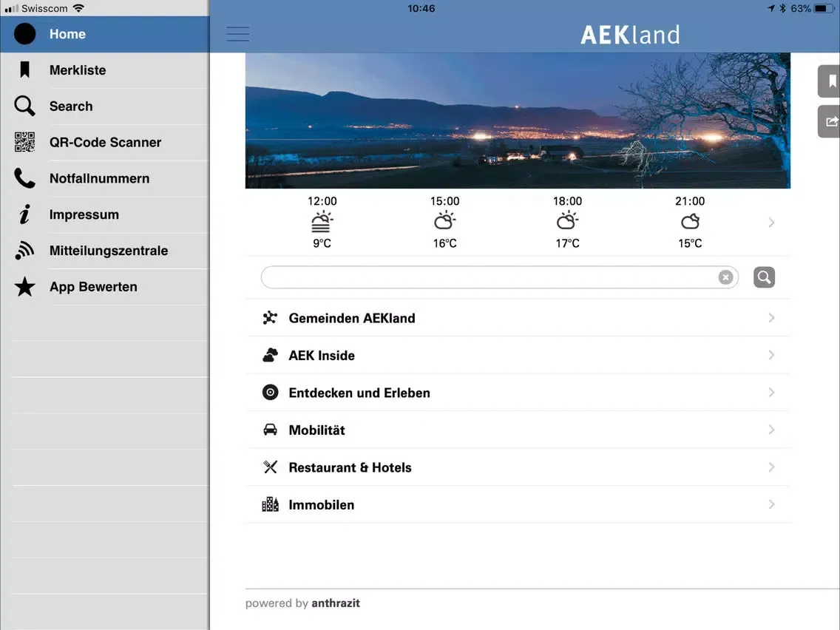Open Notfallnummern menu entry
This screenshot has height=630, width=840.
point(104,178)
